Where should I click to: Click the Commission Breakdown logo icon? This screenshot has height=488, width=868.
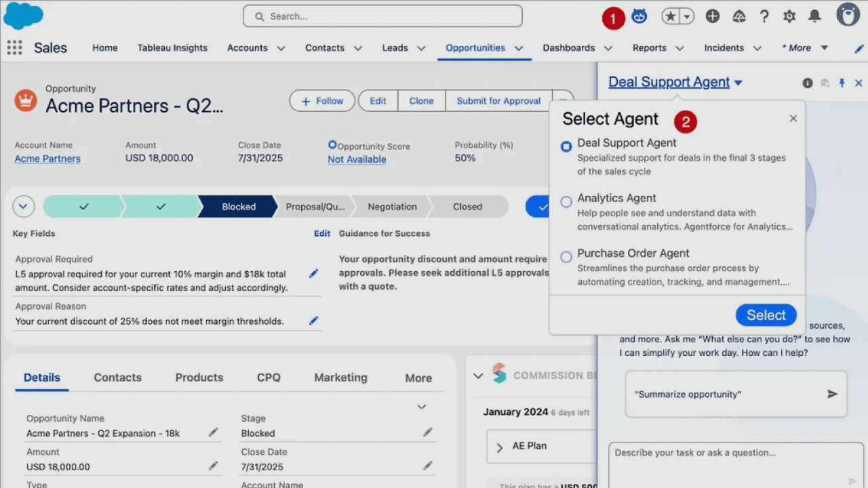point(499,373)
